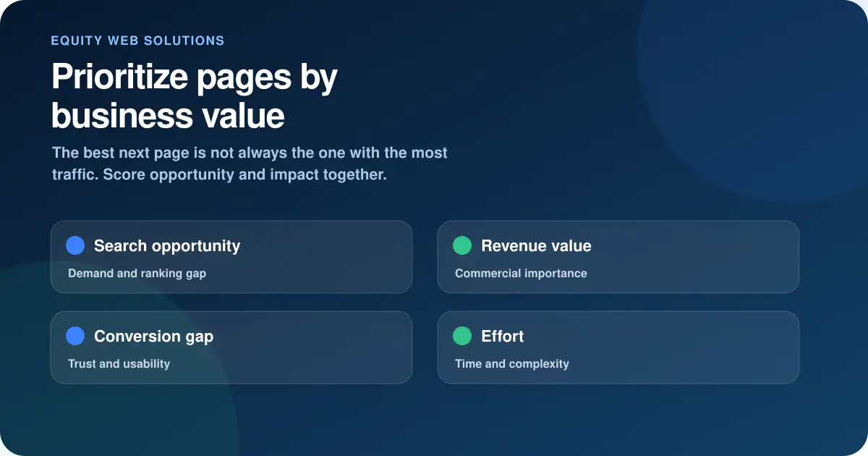The height and width of the screenshot is (456, 868).
Task: Select the Effort card title
Action: coord(503,337)
